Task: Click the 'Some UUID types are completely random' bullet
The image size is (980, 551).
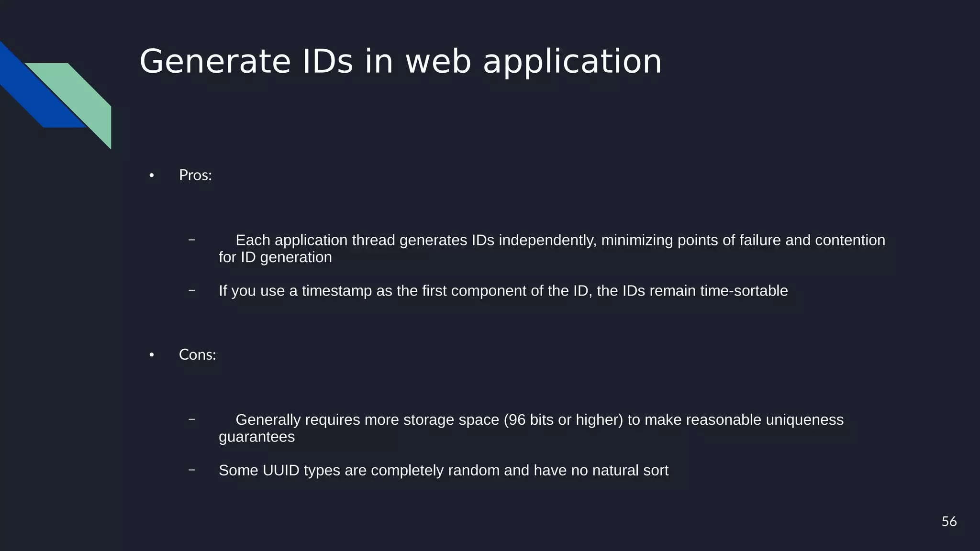Action: point(443,470)
